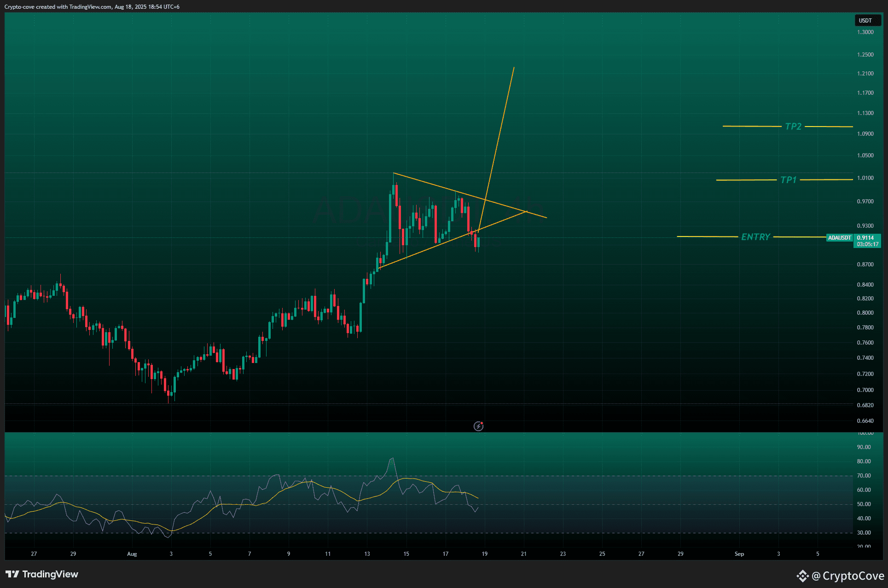The height and width of the screenshot is (588, 888).
Task: Click the TradingView logo icon
Action: tap(12, 574)
